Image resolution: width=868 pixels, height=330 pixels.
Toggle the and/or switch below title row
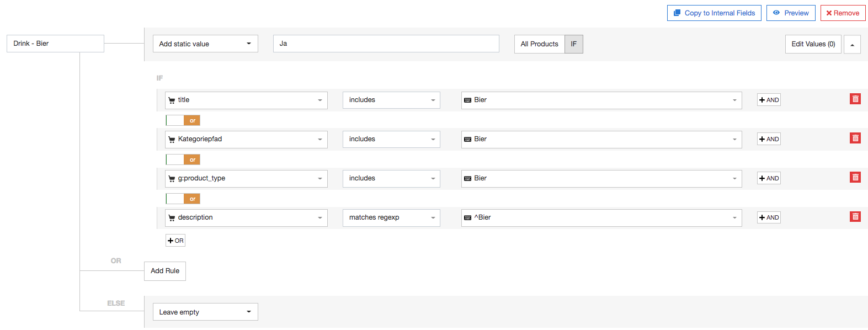point(183,120)
